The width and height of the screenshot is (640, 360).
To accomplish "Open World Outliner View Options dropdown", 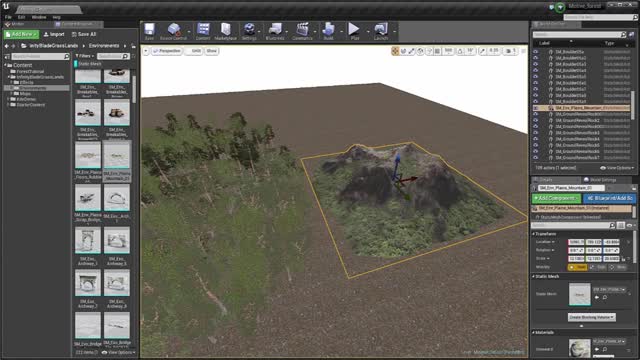I will point(617,168).
